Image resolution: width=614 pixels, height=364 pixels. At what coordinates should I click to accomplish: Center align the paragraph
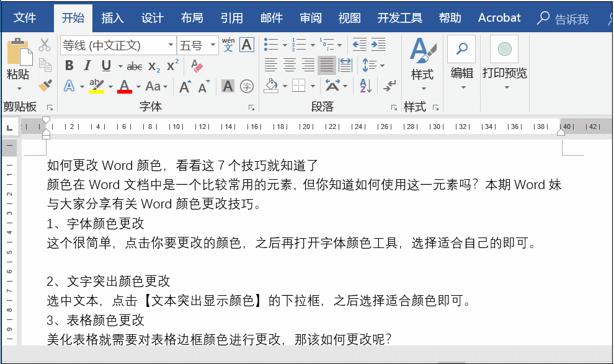(290, 65)
